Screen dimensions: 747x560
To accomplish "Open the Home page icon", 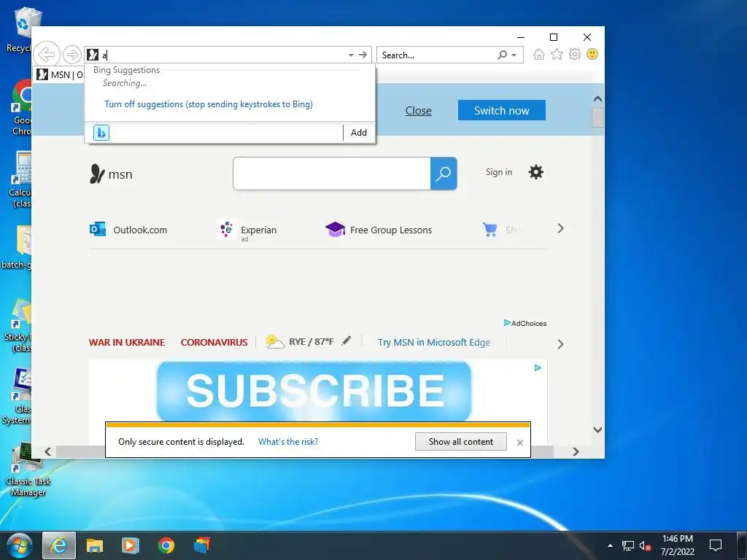I will (539, 54).
